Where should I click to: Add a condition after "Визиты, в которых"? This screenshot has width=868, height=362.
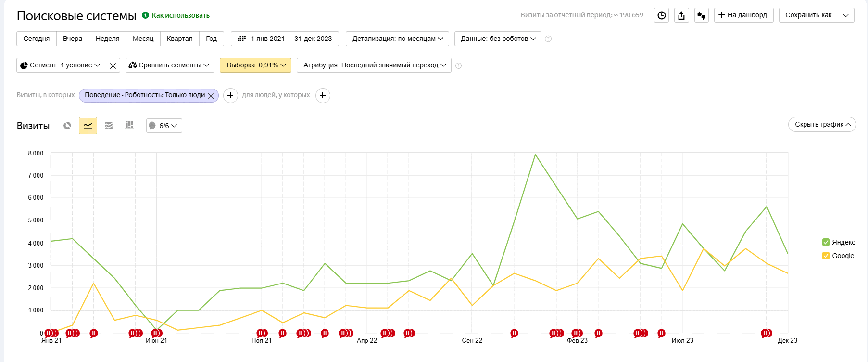point(230,95)
